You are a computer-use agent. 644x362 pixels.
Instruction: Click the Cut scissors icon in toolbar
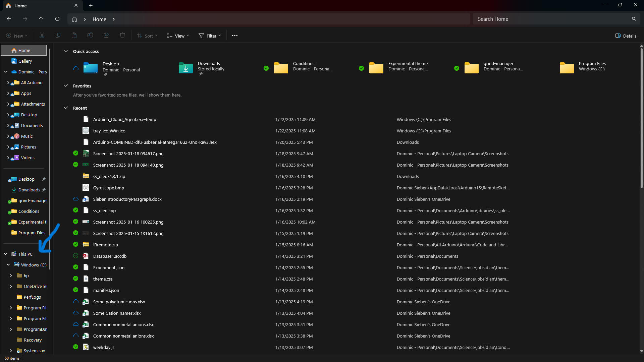coord(42,36)
